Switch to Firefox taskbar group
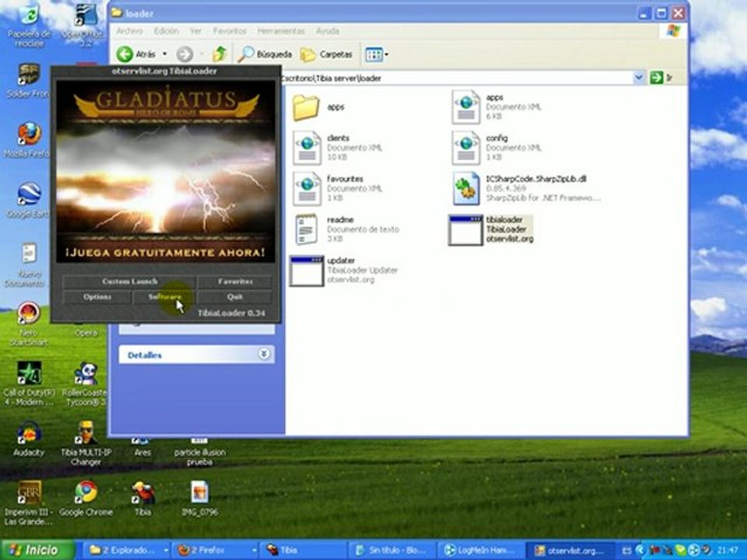This screenshot has height=560, width=747. (216, 551)
